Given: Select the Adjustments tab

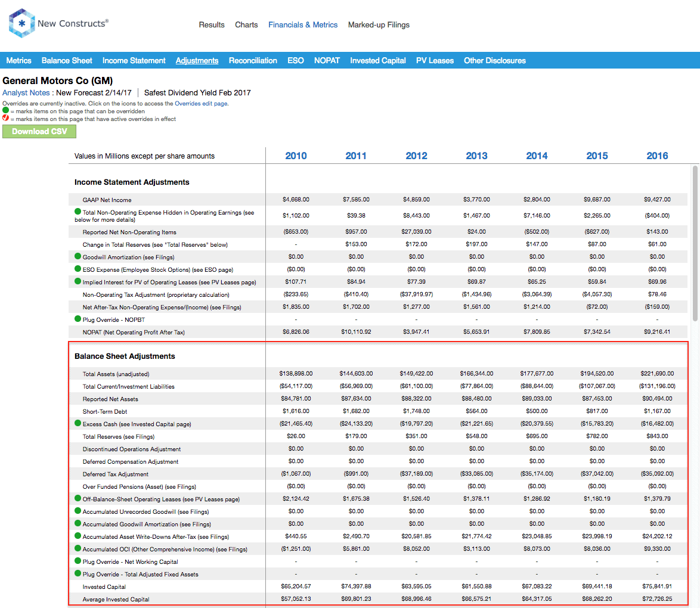Looking at the screenshot, I should coord(197,61).
